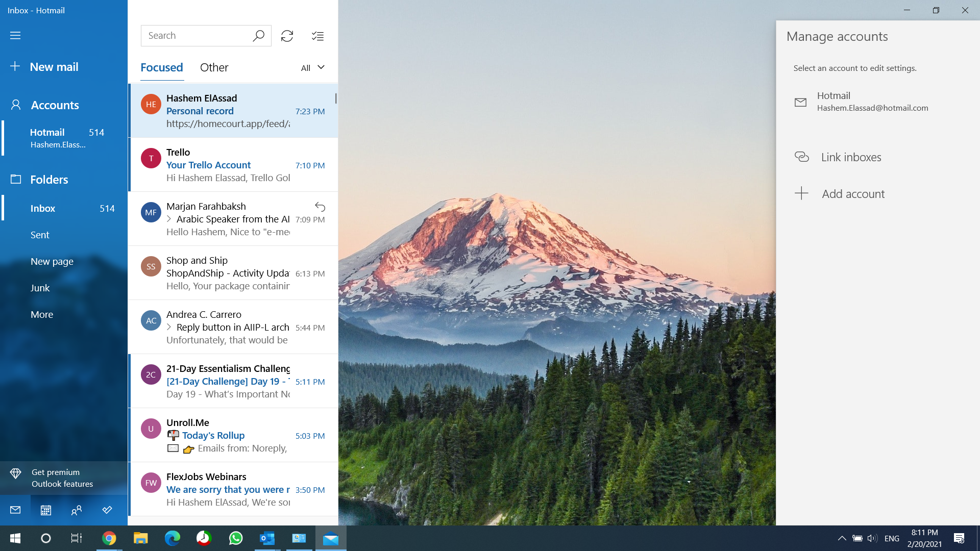Expand Andrea C. Carrero conversation chevron
980x551 pixels.
[x=169, y=327]
